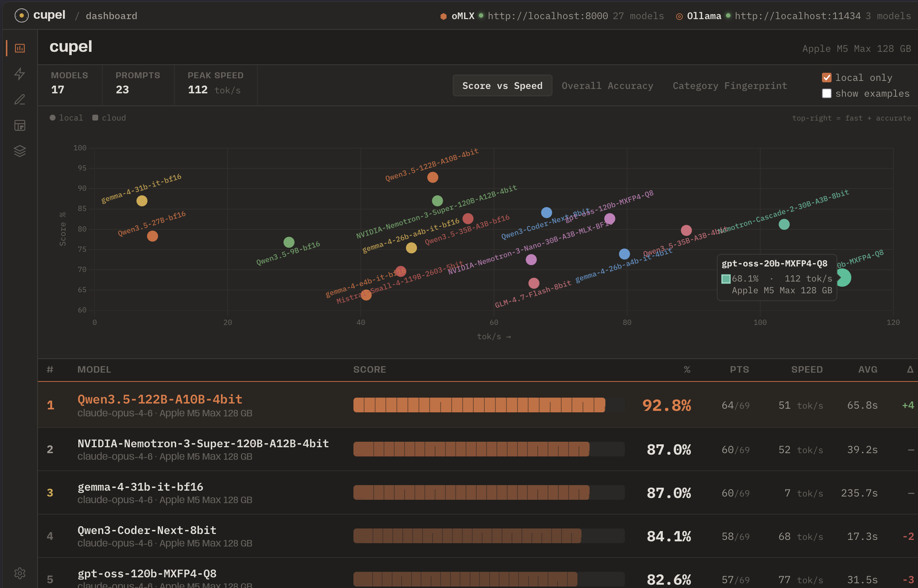
Task: Open the dashboard chart icon in sidebar
Action: tap(20, 48)
